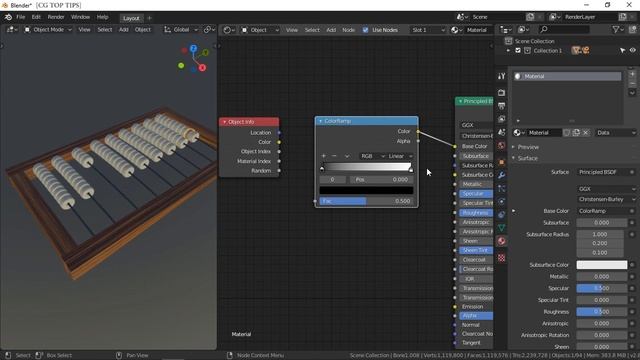Click the fake user shield icon
Screen dimensions: 640x360
click(567, 133)
